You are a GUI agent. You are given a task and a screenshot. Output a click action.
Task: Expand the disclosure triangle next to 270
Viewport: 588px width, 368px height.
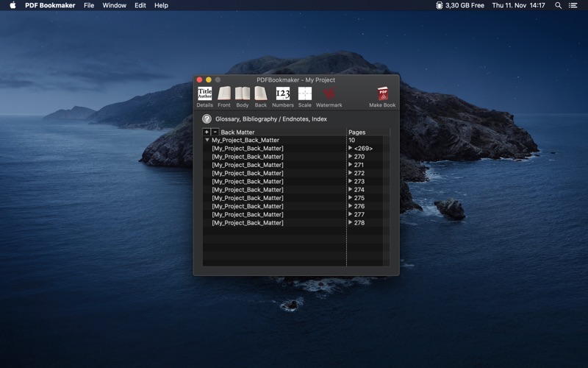pyautogui.click(x=351, y=156)
